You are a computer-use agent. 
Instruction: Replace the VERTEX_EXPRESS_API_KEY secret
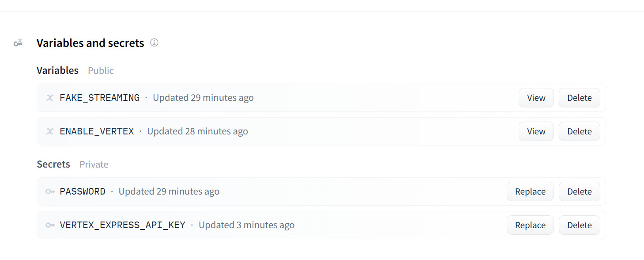tap(530, 225)
